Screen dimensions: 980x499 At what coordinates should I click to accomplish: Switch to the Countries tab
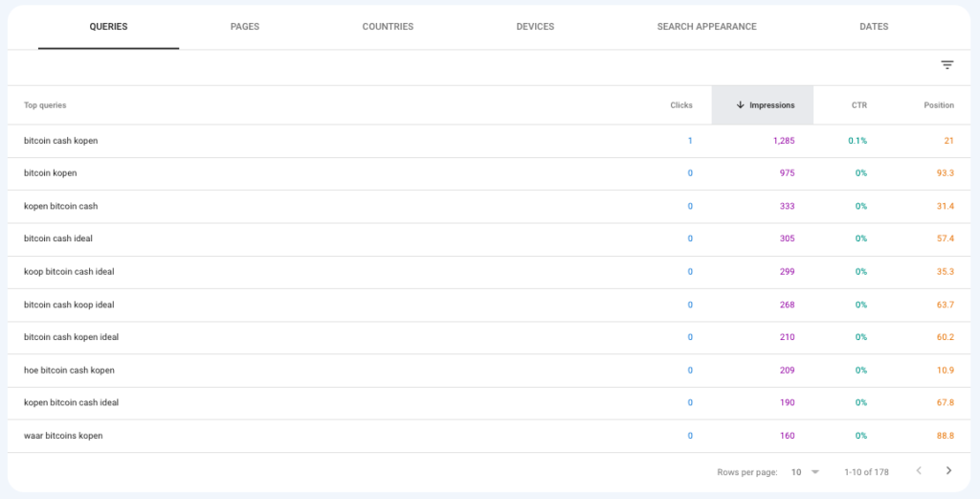point(388,27)
